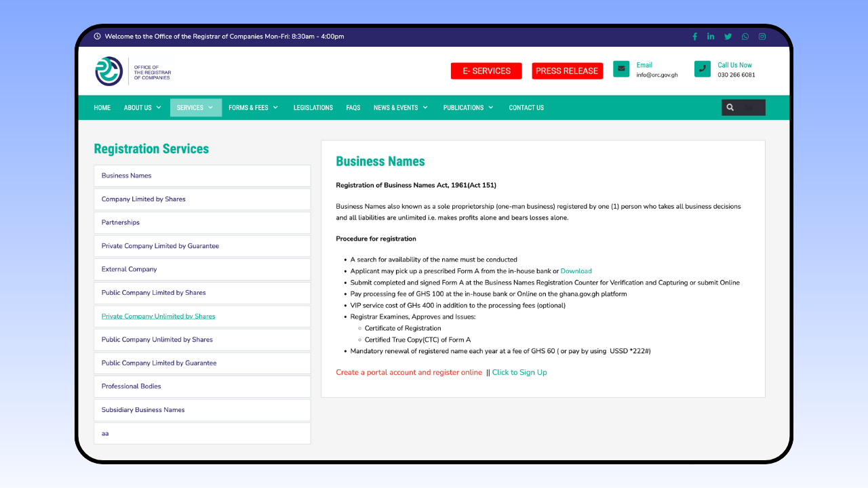Open the FORMS & FEES dropdown

pyautogui.click(x=253, y=107)
